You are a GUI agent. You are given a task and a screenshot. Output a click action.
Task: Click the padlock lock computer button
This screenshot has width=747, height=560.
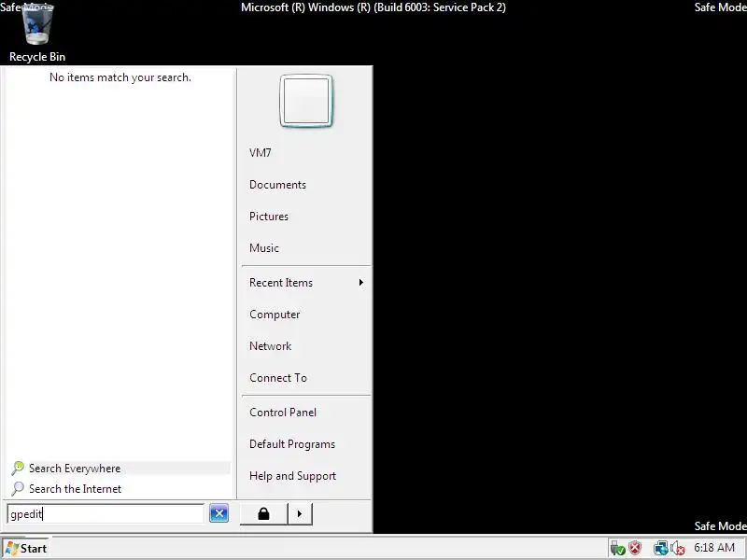[x=263, y=514]
